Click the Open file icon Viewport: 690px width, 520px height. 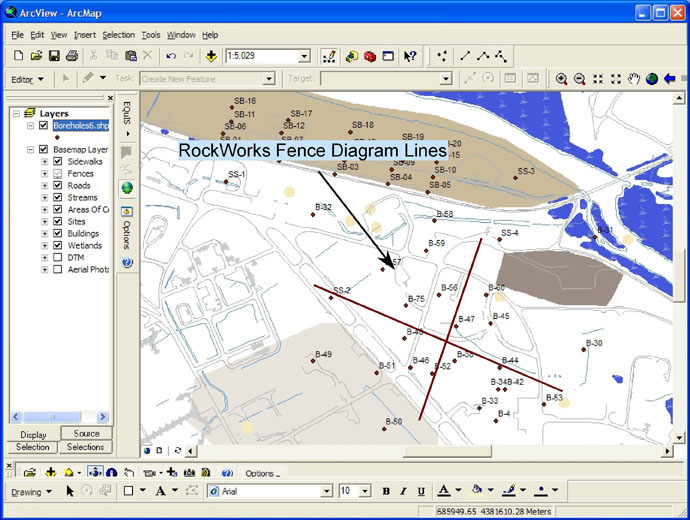[36, 56]
